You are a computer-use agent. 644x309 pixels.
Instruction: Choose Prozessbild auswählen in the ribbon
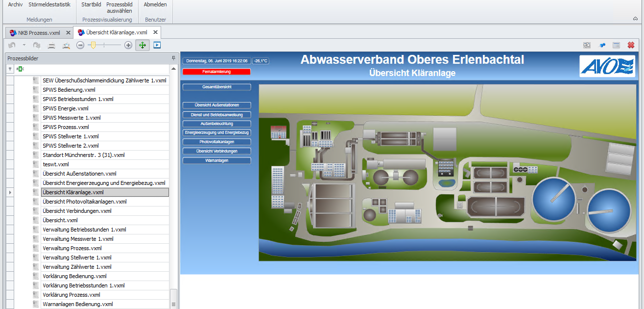(119, 7)
